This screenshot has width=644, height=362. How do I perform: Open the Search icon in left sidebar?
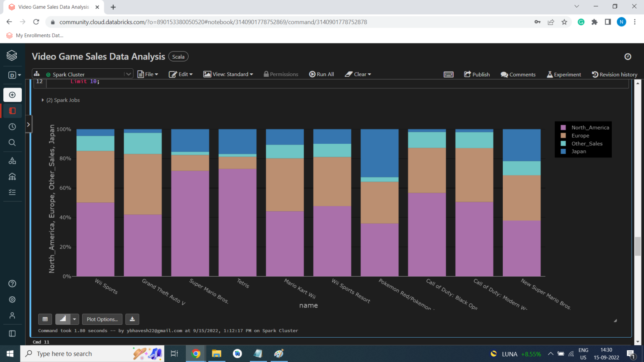pyautogui.click(x=12, y=143)
